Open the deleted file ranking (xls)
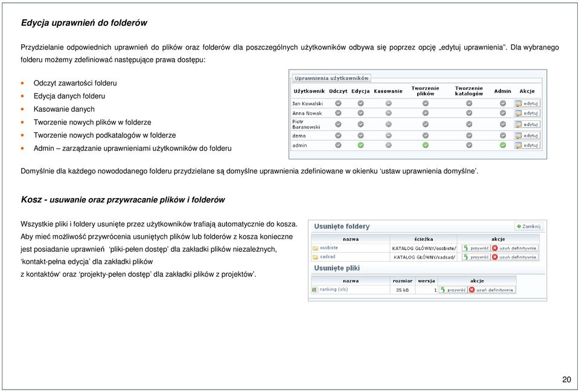The image size is (579, 392). 334,290
